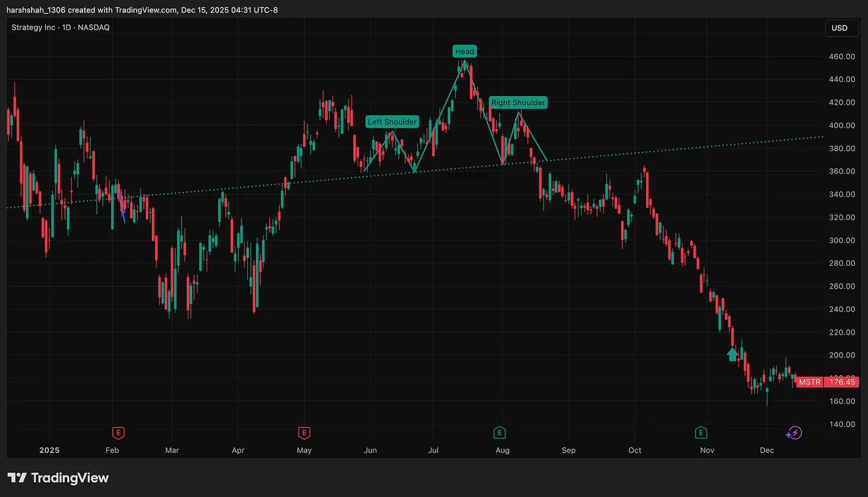Image resolution: width=868 pixels, height=497 pixels.
Task: Select the Left Shoulder label
Action: pyautogui.click(x=392, y=121)
